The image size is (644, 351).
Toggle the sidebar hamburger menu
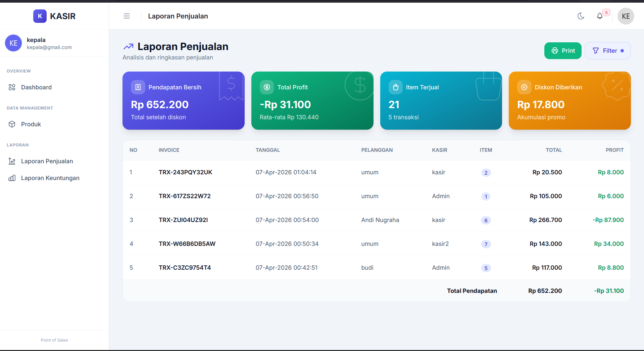pyautogui.click(x=127, y=16)
